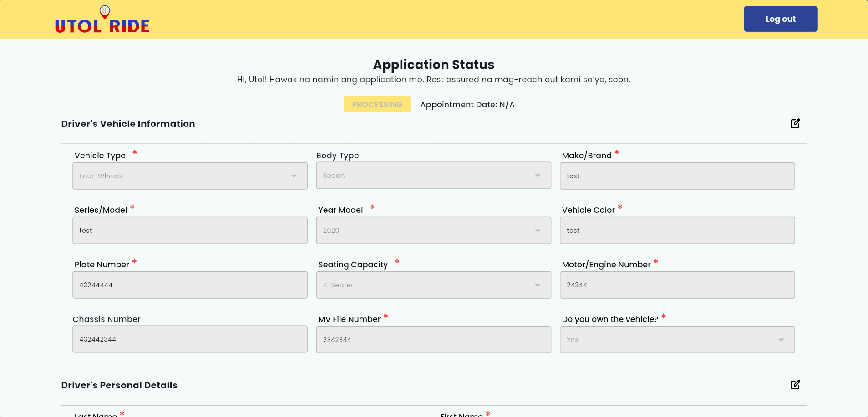This screenshot has height=417, width=868.
Task: Click the Vehicle Type dropdown arrow
Action: [294, 176]
